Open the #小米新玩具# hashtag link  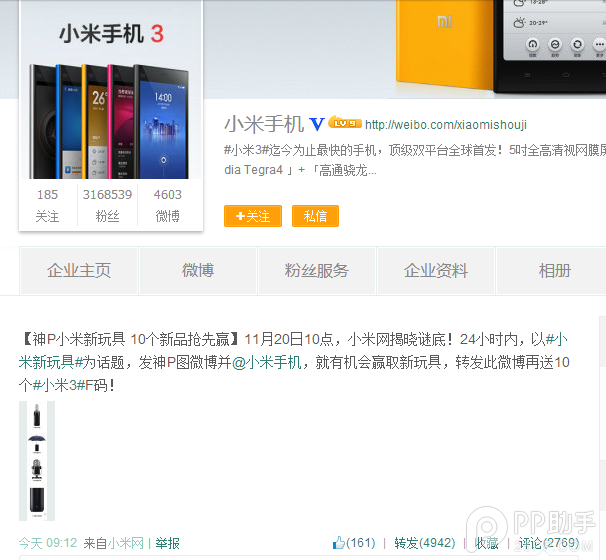pos(51,362)
